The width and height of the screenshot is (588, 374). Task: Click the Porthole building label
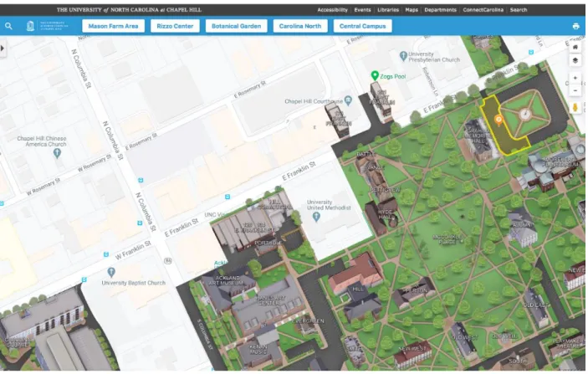[x=268, y=243]
